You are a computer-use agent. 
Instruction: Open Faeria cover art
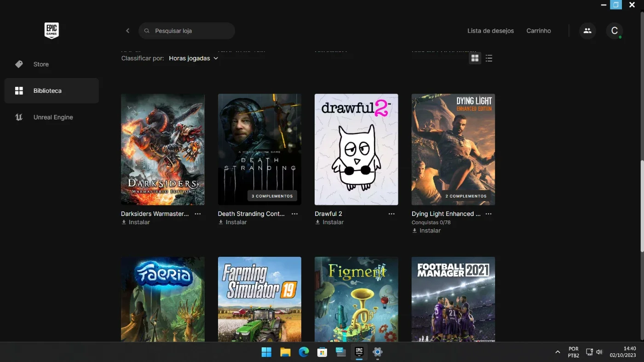click(163, 299)
